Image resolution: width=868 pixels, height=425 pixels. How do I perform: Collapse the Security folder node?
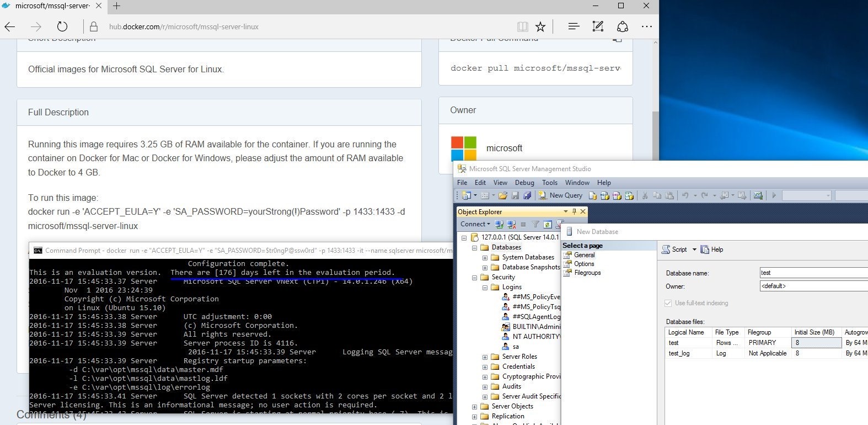(x=474, y=278)
